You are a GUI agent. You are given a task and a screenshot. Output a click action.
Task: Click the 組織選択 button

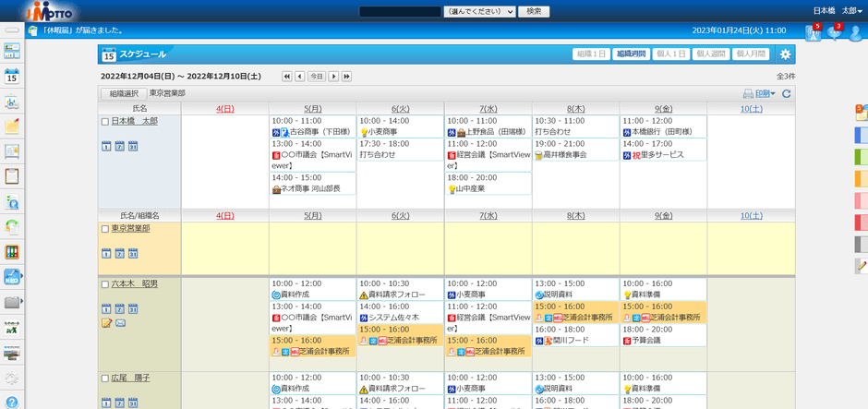pos(123,93)
